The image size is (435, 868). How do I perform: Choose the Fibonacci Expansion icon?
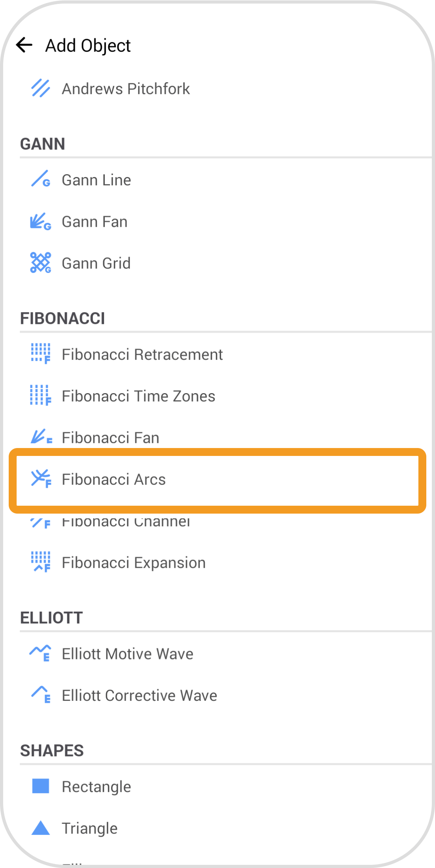(40, 562)
